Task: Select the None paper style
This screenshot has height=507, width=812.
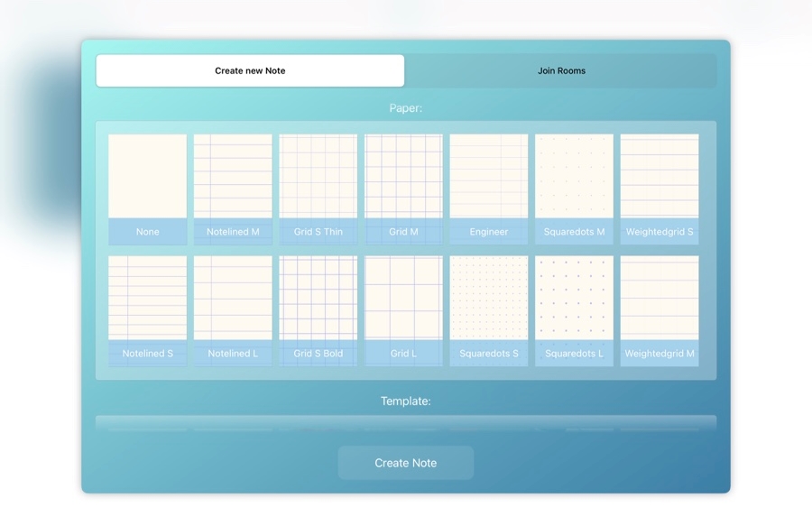Action: [x=148, y=189]
